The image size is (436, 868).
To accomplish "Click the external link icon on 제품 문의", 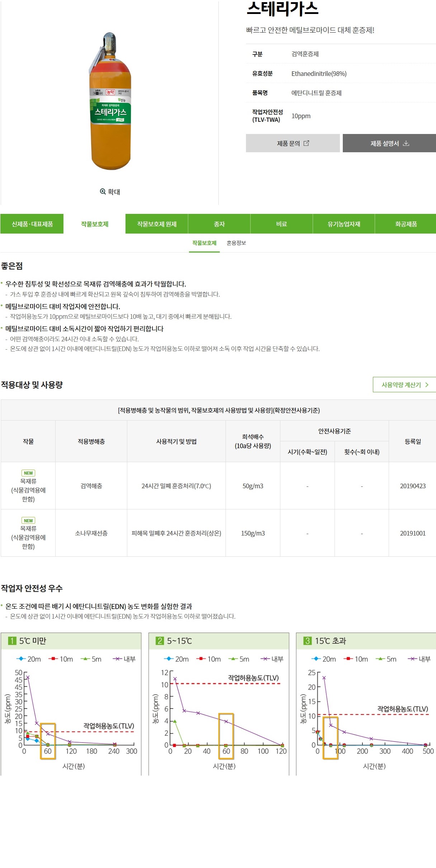I will pyautogui.click(x=306, y=143).
